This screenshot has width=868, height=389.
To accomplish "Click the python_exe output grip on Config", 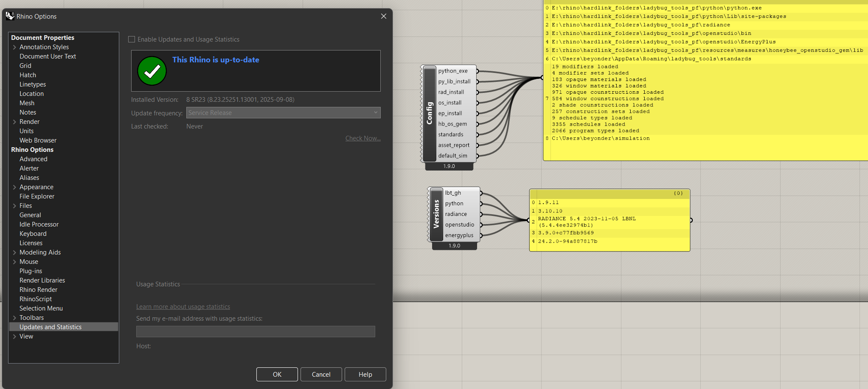I will [x=478, y=71].
